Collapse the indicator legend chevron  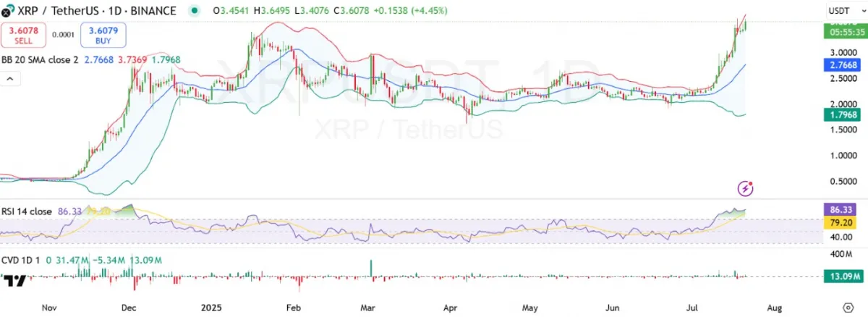[x=12, y=77]
